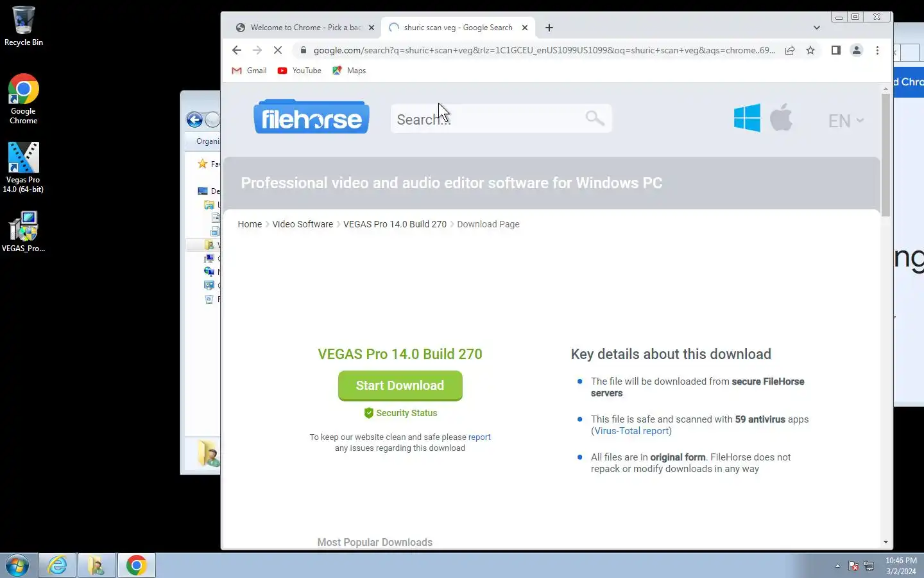
Task: Select Desktop item in Explorer tree
Action: pos(209,191)
